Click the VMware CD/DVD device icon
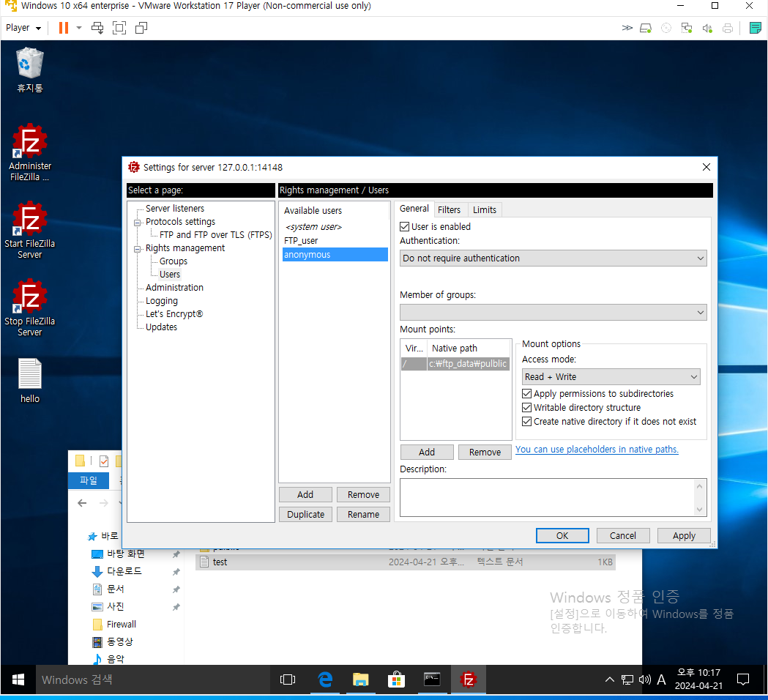Image resolution: width=768 pixels, height=700 pixels. point(666,29)
